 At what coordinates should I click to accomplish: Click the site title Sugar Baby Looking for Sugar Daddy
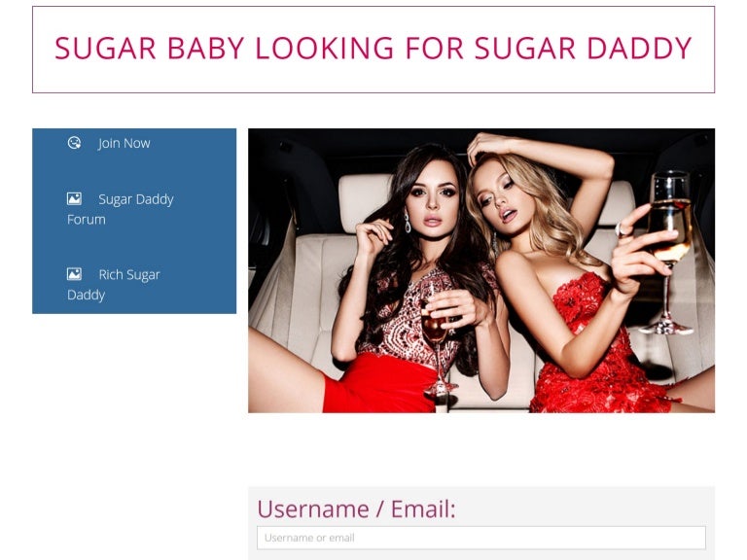click(373, 49)
